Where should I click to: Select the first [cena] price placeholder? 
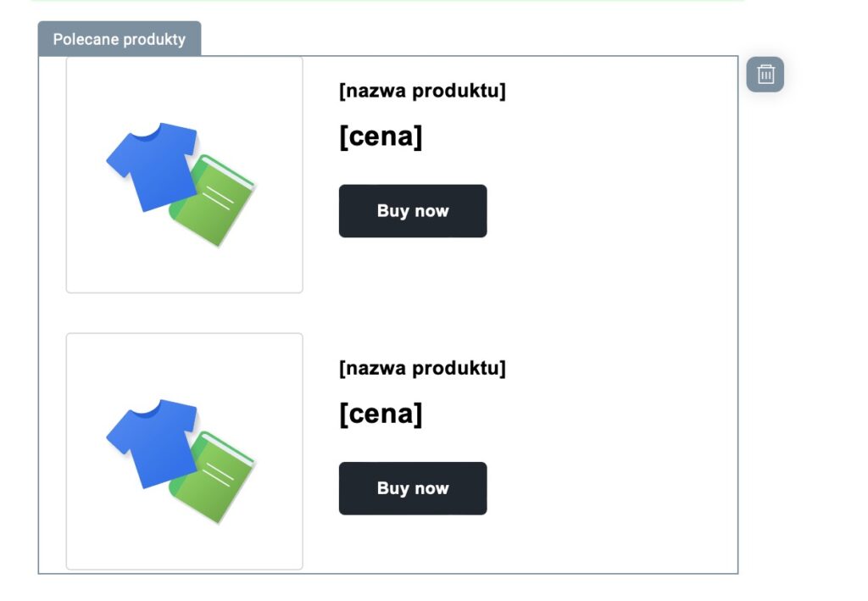381,136
